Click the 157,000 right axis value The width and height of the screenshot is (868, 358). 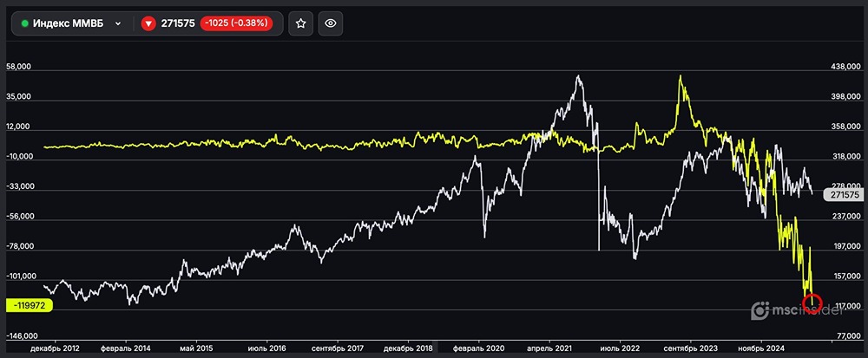846,277
